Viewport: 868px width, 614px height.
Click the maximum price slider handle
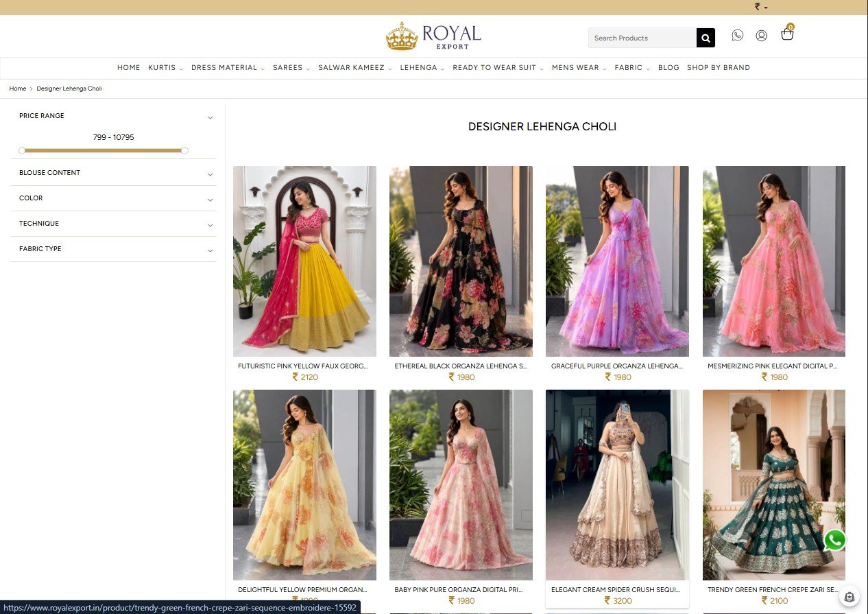(x=184, y=150)
